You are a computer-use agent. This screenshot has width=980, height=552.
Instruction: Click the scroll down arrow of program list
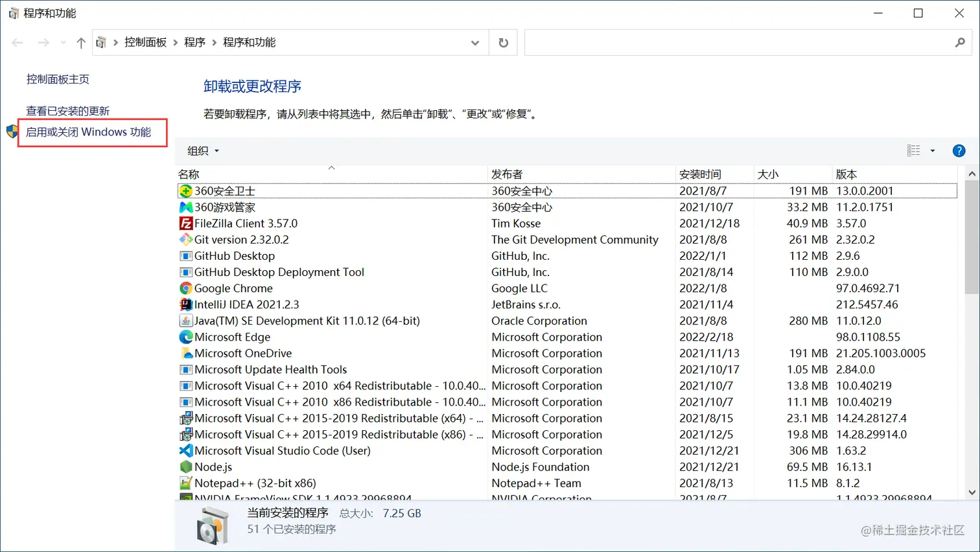[972, 492]
